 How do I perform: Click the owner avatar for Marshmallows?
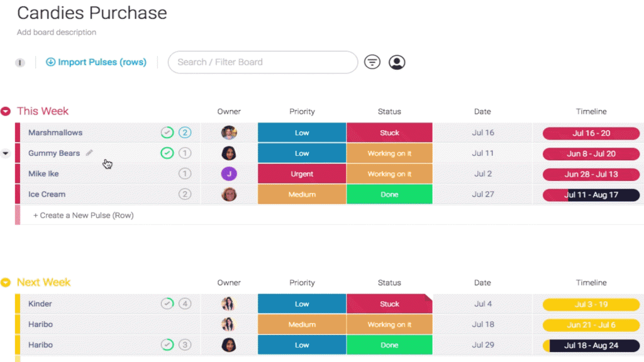click(229, 133)
